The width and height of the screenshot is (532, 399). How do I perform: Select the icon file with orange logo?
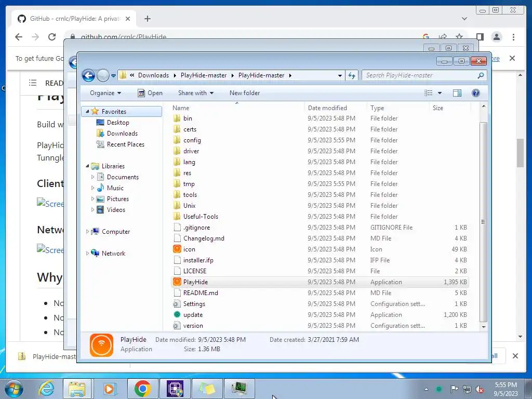point(177,249)
